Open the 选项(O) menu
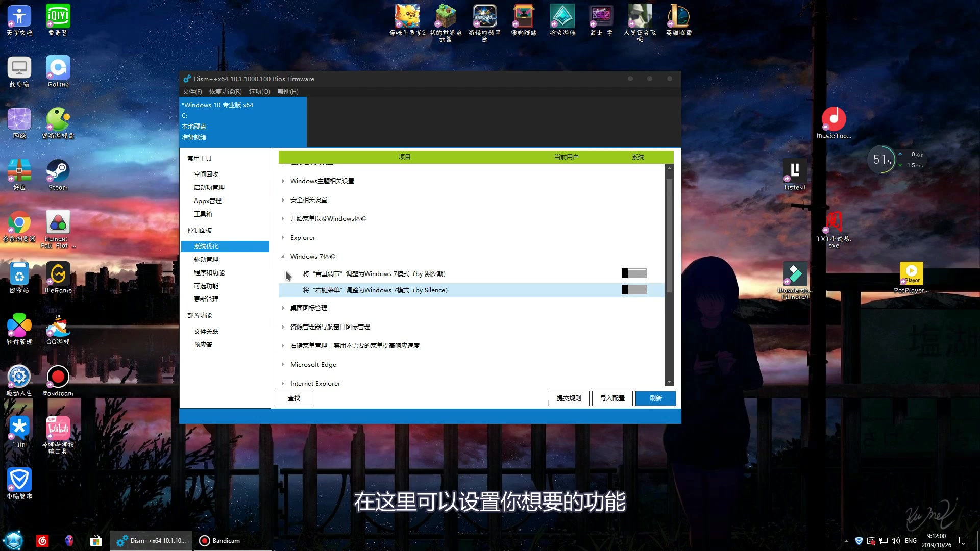Viewport: 980px width, 551px height. click(x=260, y=92)
